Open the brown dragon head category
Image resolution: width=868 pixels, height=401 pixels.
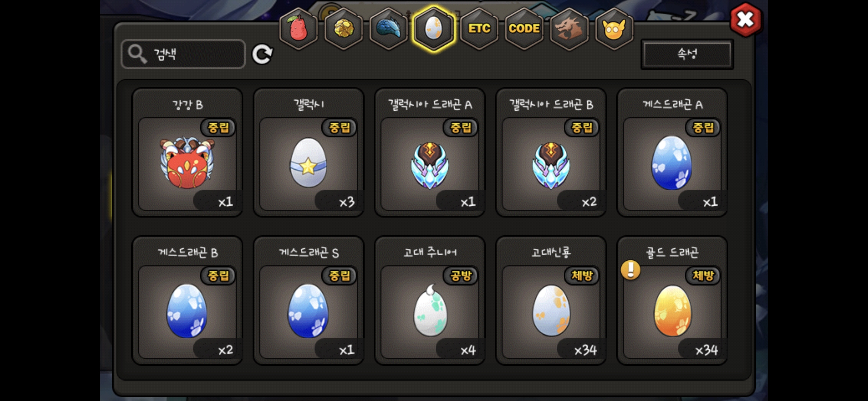tap(569, 29)
